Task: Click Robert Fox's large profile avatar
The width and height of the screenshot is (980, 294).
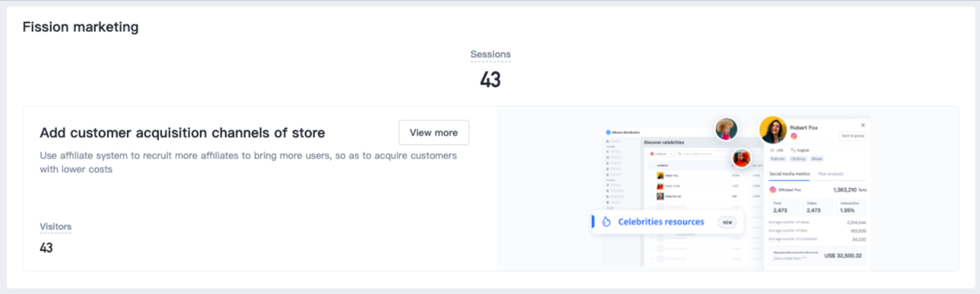Action: coord(773,129)
